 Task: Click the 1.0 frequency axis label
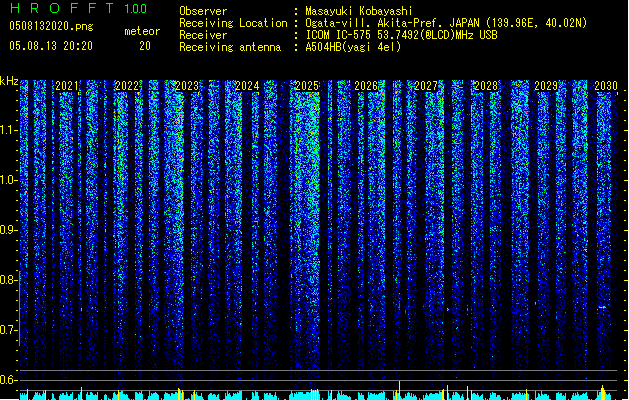click(x=9, y=180)
